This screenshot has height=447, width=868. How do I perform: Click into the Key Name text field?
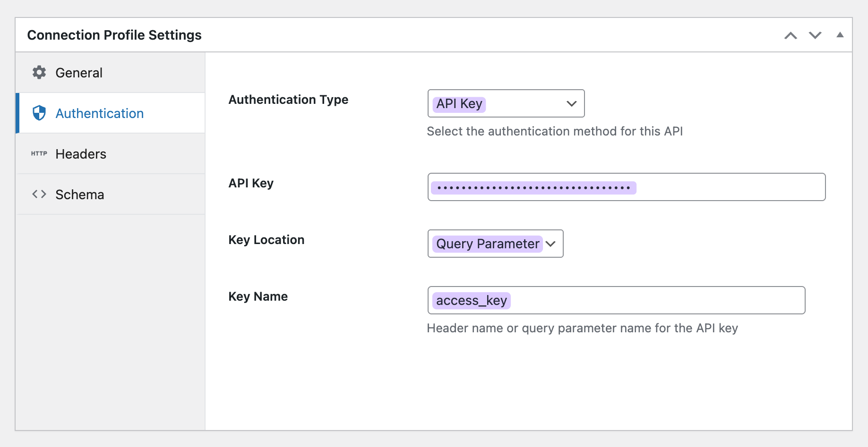pyautogui.click(x=616, y=300)
